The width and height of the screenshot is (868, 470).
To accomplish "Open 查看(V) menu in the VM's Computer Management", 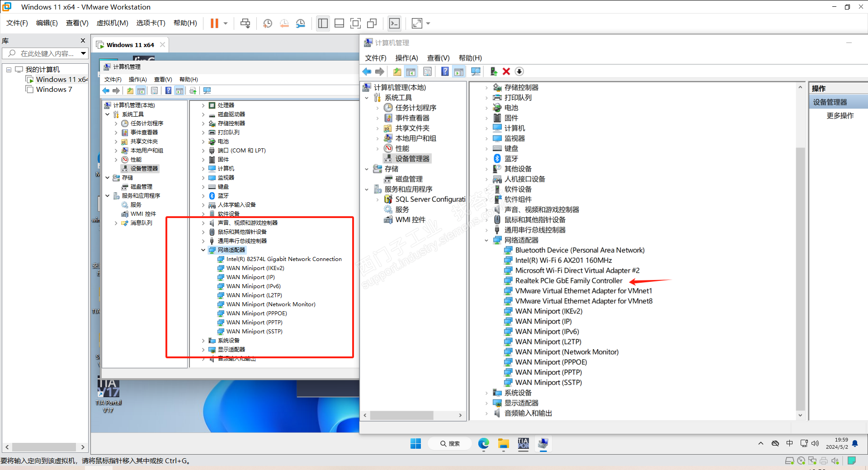I will (163, 80).
